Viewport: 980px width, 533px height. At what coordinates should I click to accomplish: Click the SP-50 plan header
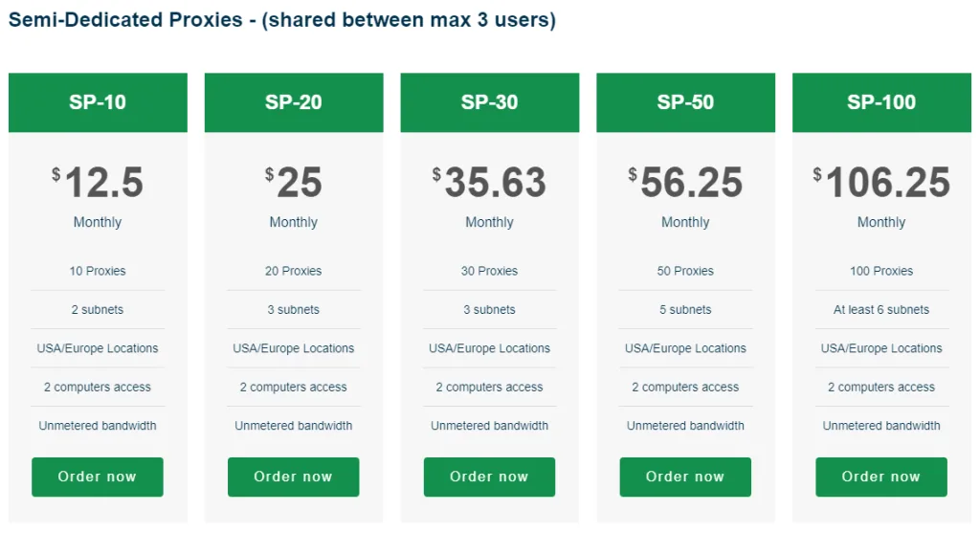(685, 102)
